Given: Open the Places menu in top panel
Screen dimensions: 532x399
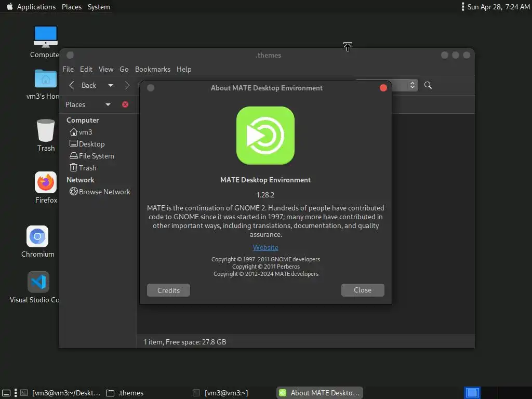Looking at the screenshot, I should 72,7.
